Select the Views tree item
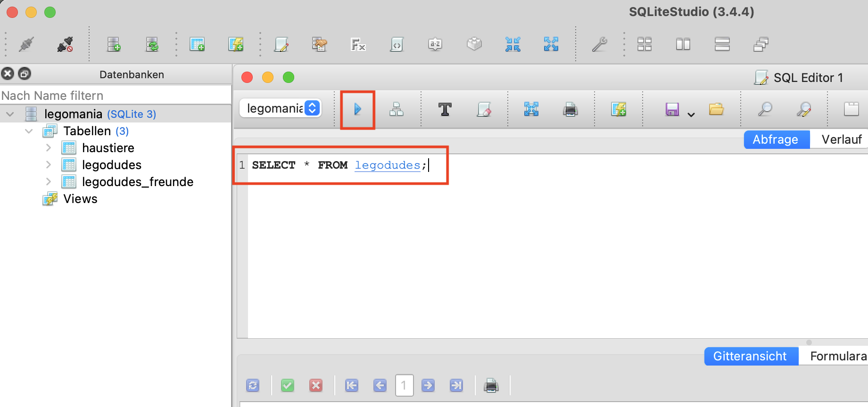 pyautogui.click(x=80, y=199)
